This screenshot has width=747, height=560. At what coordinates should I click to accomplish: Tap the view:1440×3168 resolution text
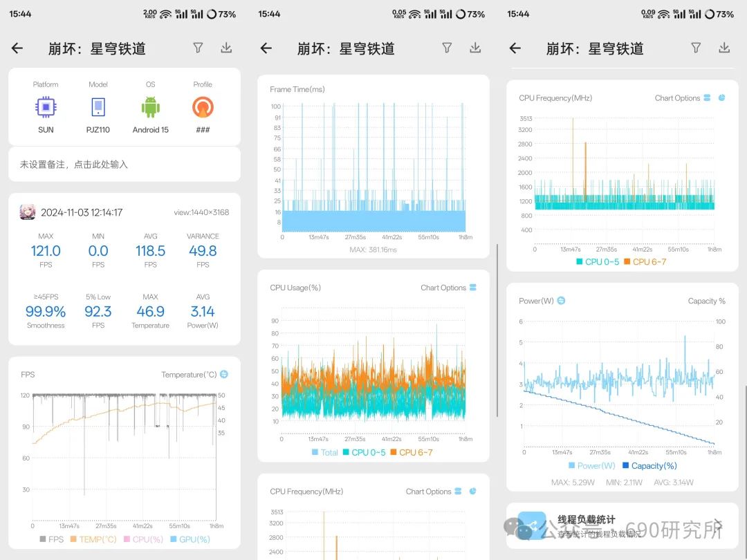point(201,212)
